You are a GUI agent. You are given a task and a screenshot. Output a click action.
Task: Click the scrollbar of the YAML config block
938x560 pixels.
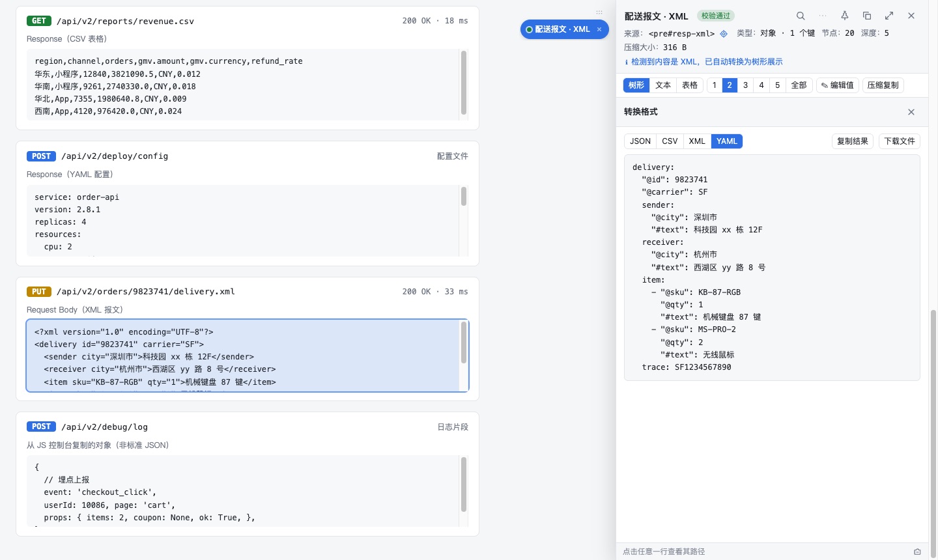464,196
